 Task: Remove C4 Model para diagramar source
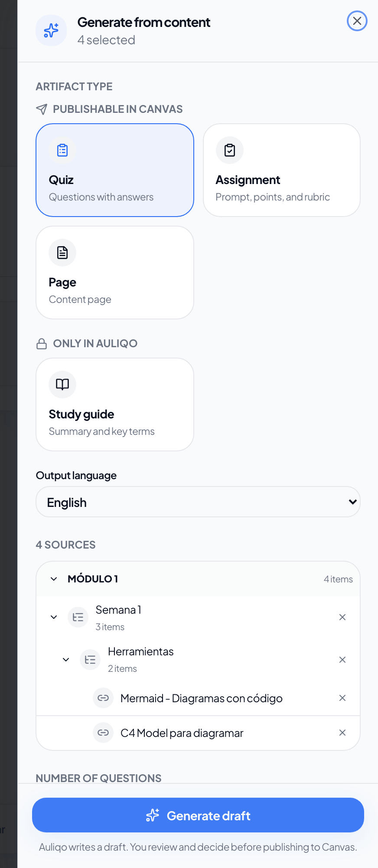[342, 733]
